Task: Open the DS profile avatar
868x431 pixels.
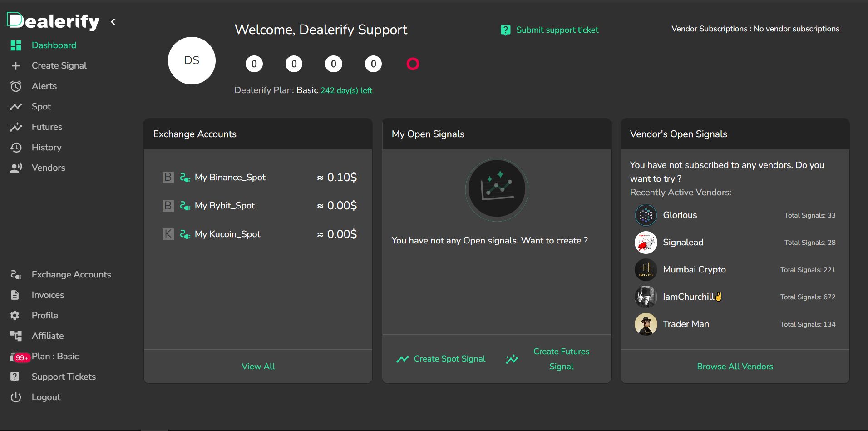Action: pos(192,60)
